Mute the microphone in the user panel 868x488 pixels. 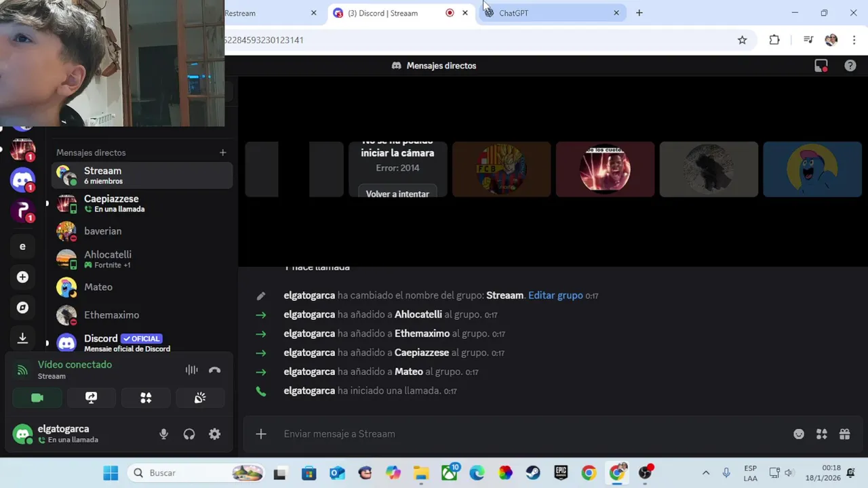tap(163, 434)
